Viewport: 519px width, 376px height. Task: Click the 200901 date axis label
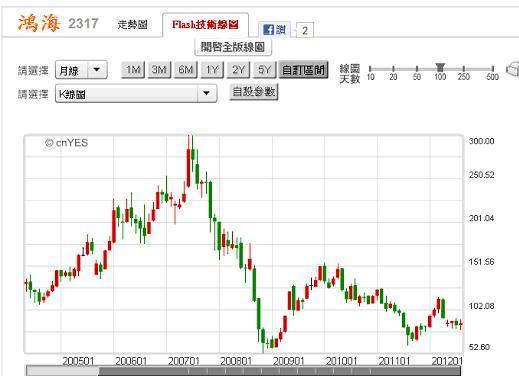289,361
